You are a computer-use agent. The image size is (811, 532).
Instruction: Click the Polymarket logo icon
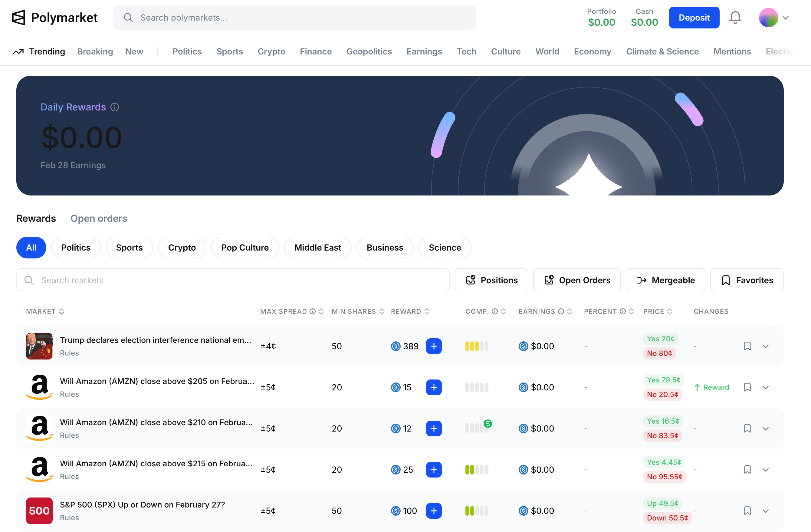click(19, 17)
